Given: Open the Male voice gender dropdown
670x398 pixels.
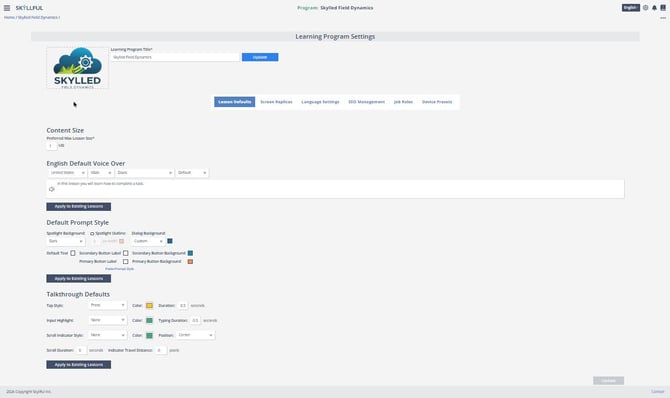Looking at the screenshot, I should click(101, 173).
